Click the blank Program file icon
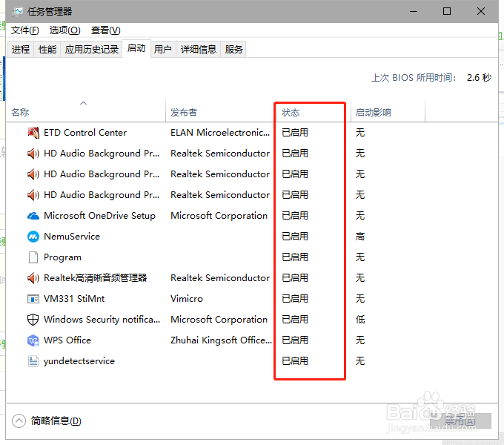Image resolution: width=504 pixels, height=445 pixels. tap(33, 257)
